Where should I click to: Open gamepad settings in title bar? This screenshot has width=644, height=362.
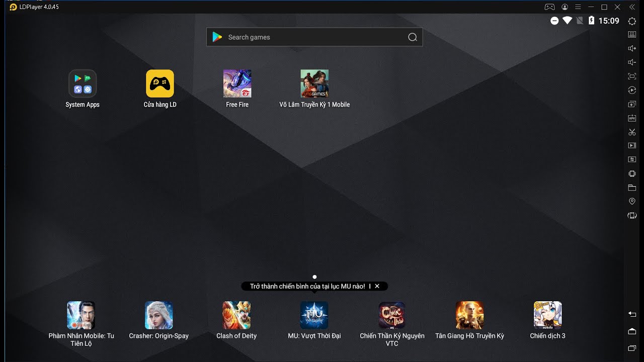click(x=550, y=7)
